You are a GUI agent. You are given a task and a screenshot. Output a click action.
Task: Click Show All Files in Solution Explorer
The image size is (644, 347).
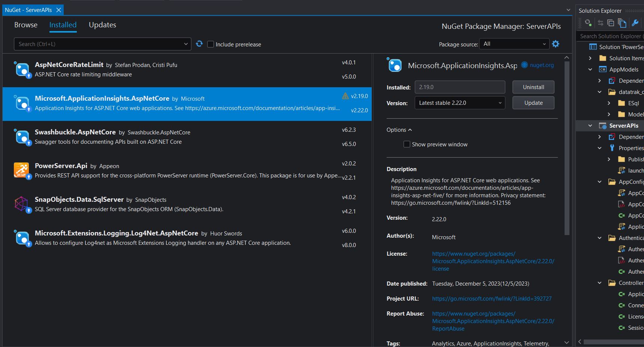coord(622,23)
